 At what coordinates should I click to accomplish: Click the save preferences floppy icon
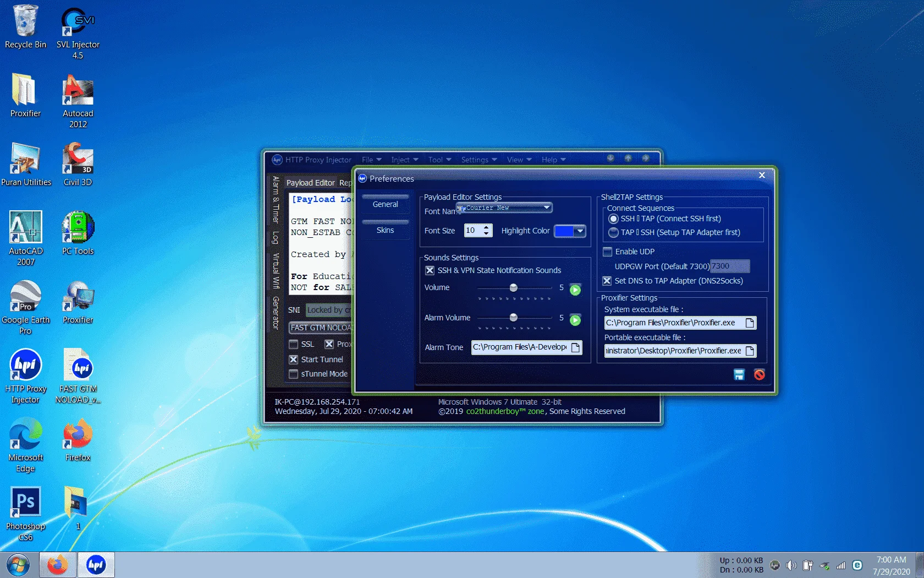pyautogui.click(x=739, y=375)
